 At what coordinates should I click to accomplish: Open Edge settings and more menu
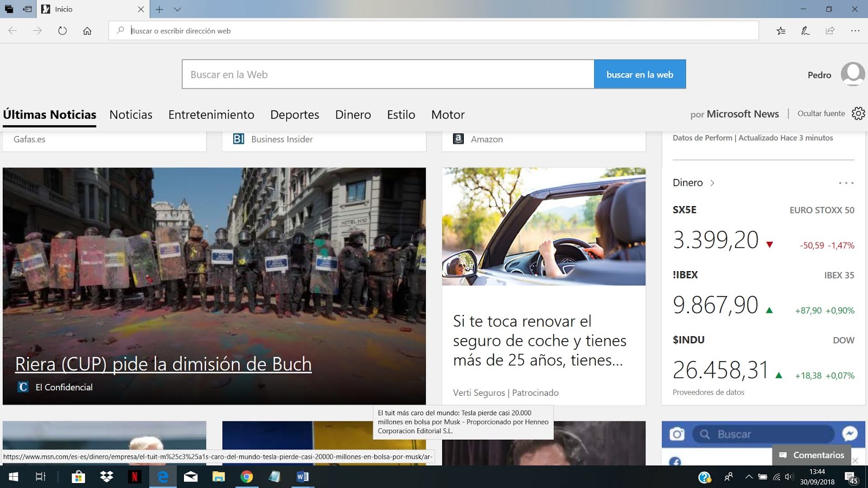coord(855,31)
